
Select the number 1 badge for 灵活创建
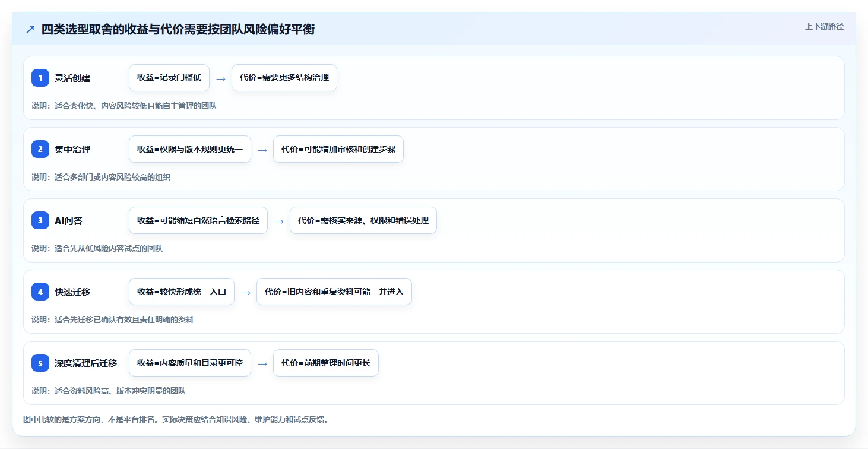[x=40, y=78]
